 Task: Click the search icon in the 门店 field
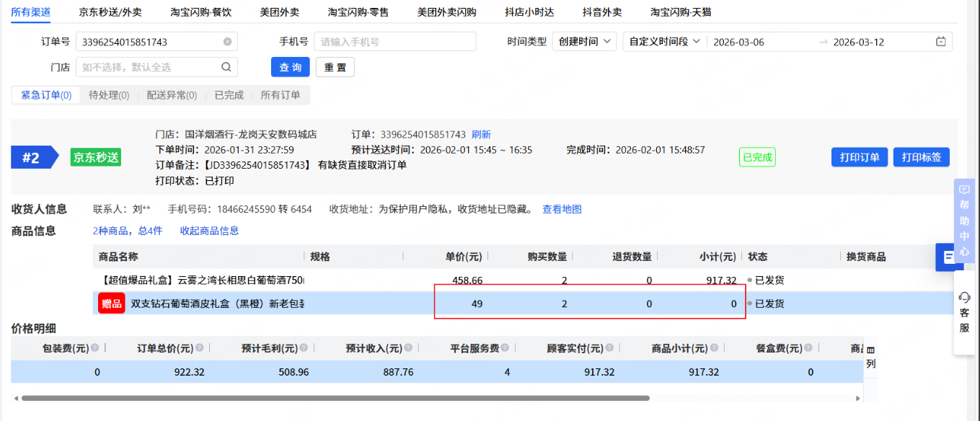pos(226,67)
